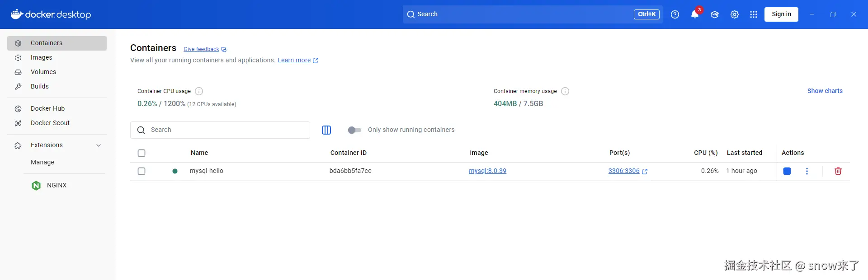Click Show charts
The height and width of the screenshot is (280, 868).
click(825, 91)
